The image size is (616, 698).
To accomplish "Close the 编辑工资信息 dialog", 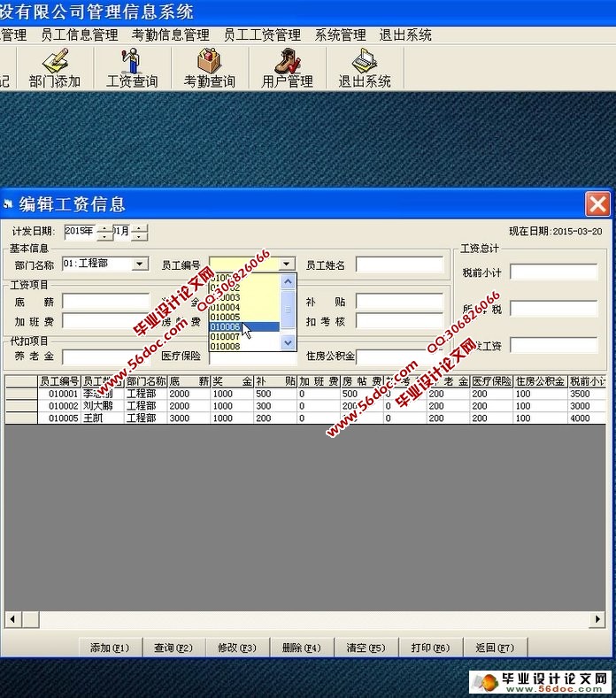I will click(x=597, y=204).
